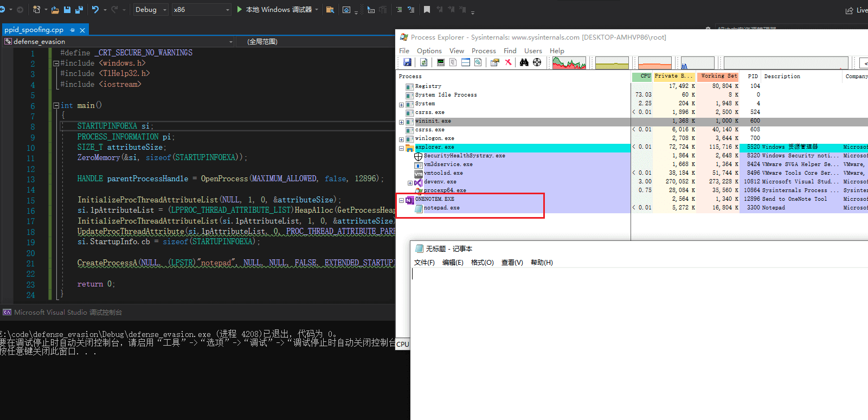This screenshot has width=868, height=420.
Task: Click New Project icon in Visual Studio
Action: click(36, 10)
